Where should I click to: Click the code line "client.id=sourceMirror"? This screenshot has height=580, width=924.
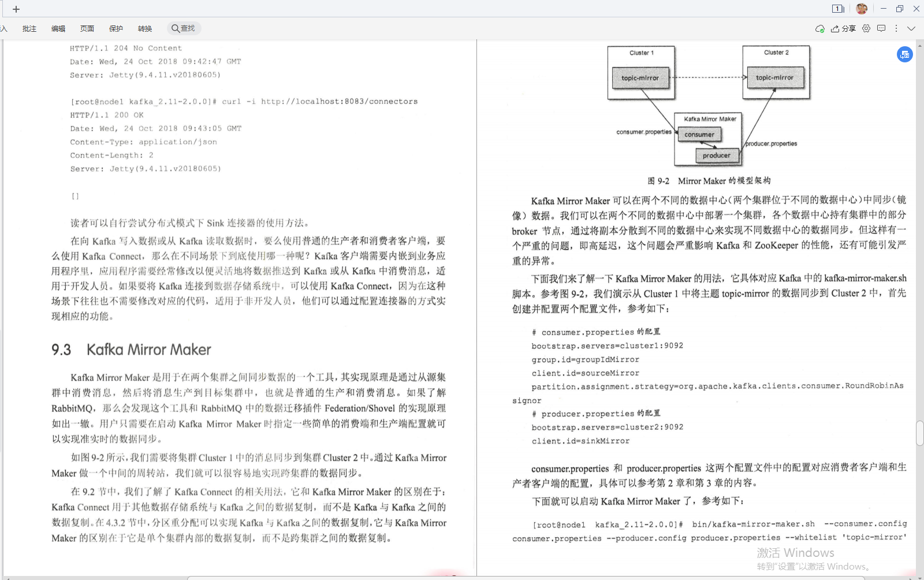[x=585, y=373]
